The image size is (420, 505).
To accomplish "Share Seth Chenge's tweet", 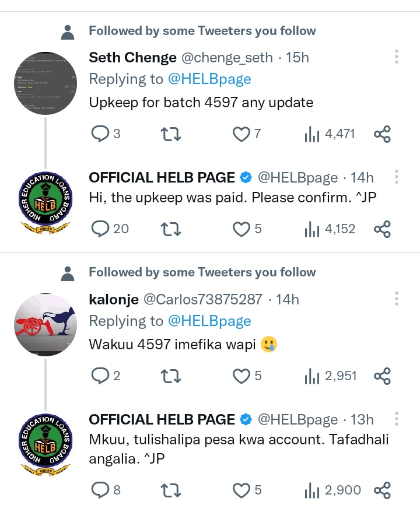I will (x=382, y=134).
